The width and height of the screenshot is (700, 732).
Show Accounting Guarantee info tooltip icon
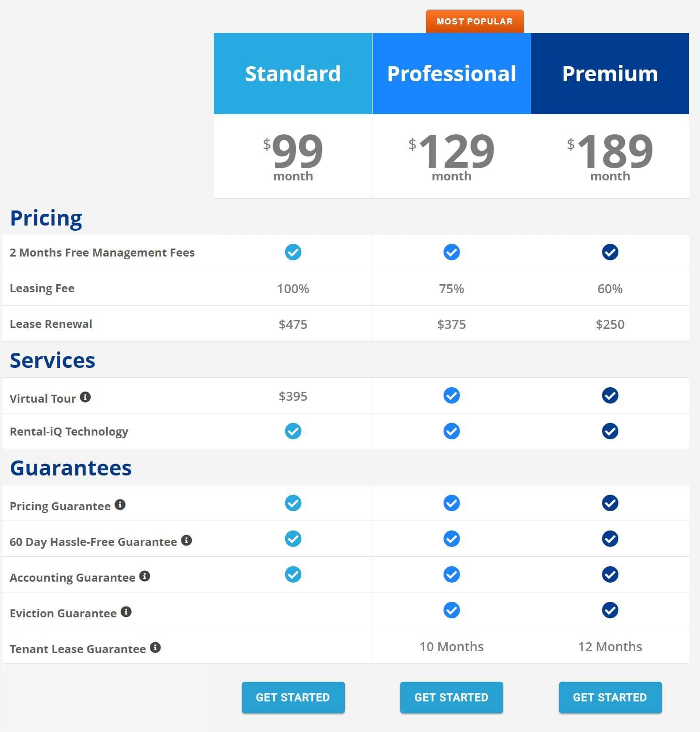coord(145,576)
